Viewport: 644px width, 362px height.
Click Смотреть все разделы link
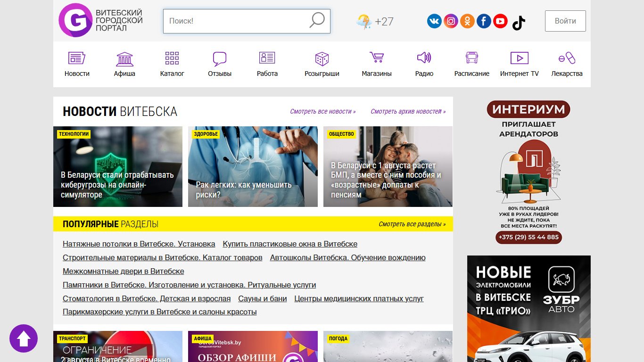[x=412, y=224]
